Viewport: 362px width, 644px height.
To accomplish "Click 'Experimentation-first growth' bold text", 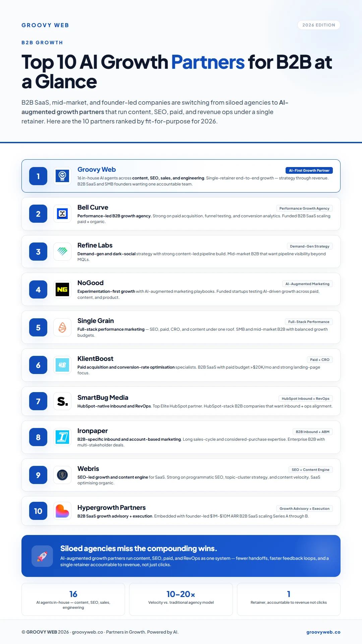I will (106, 291).
